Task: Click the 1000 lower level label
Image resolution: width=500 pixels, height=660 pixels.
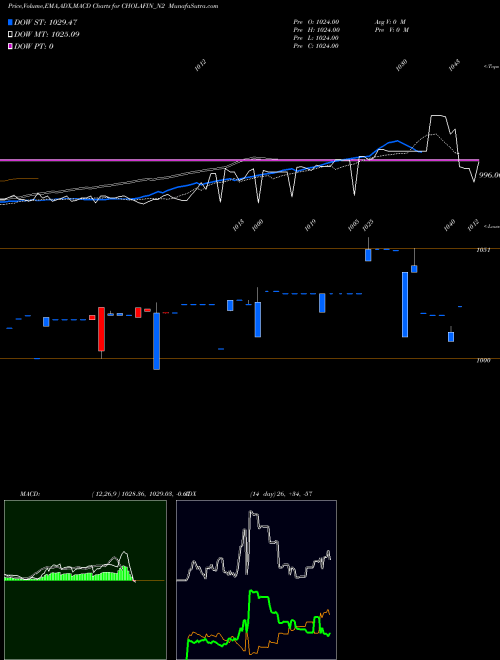Action: (x=483, y=361)
